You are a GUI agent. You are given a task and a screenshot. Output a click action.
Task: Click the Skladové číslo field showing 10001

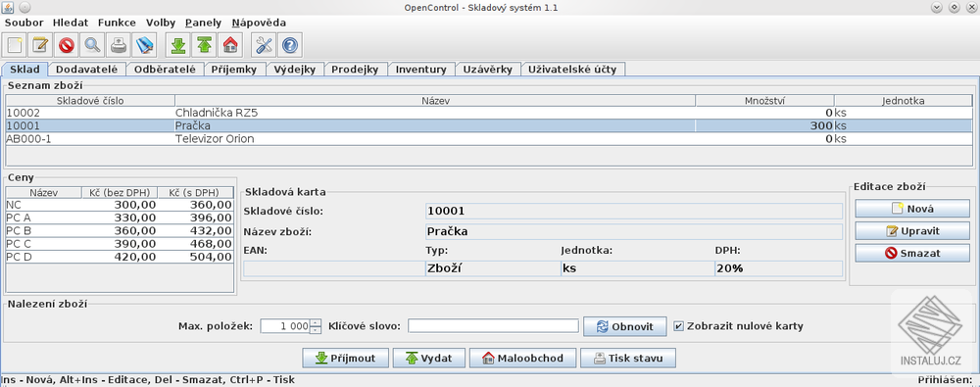click(634, 212)
